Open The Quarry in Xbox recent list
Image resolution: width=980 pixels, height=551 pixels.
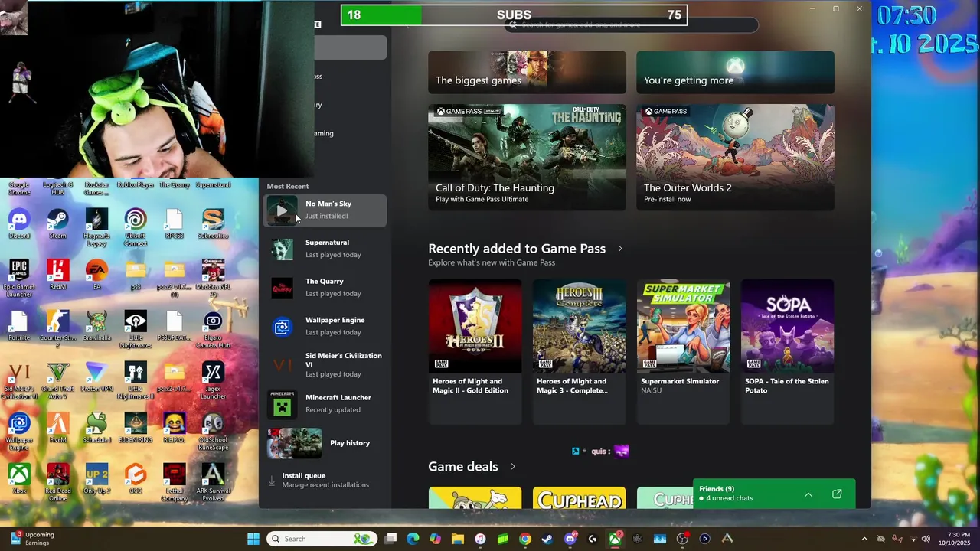[x=325, y=287]
